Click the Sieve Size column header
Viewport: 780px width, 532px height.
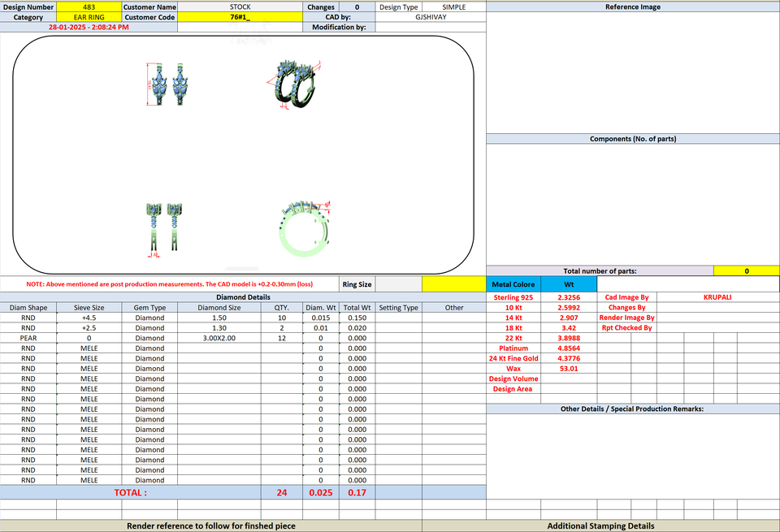click(x=89, y=308)
